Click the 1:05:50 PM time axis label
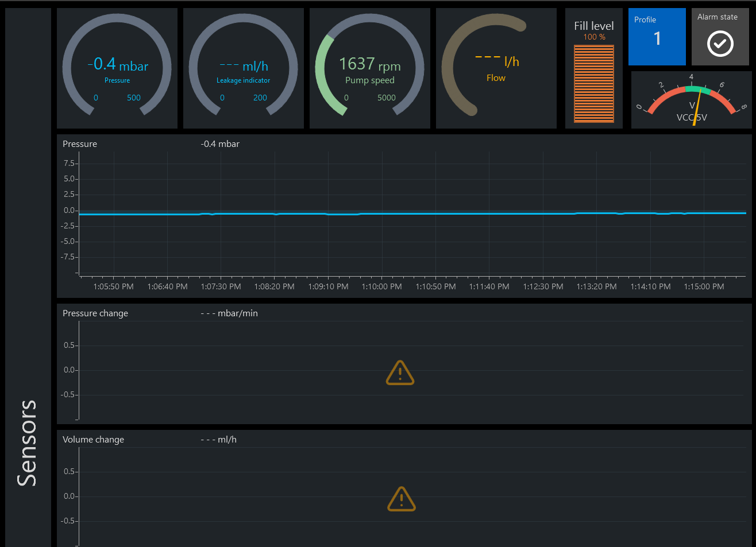 113,286
